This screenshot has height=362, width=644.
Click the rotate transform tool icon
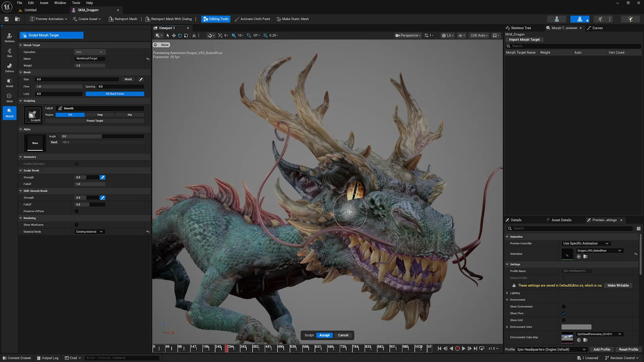point(180,36)
